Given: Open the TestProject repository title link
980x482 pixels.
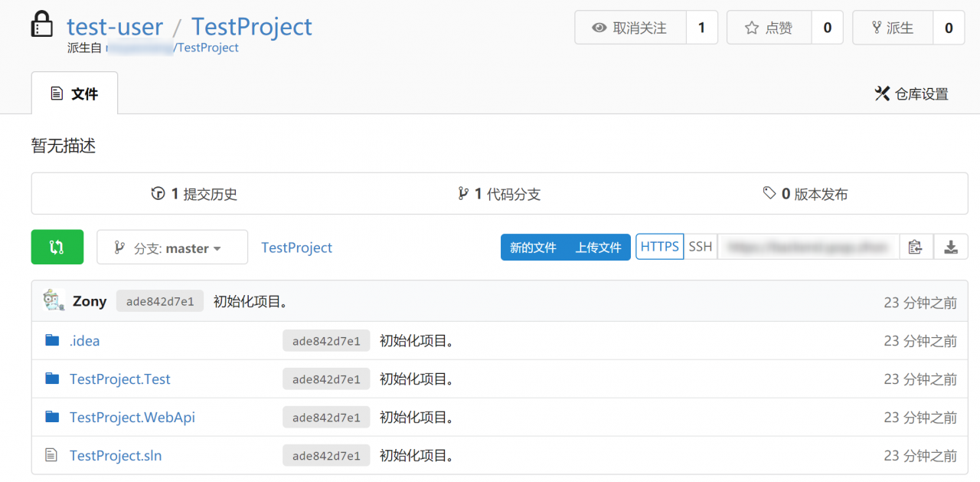Looking at the screenshot, I should [252, 26].
